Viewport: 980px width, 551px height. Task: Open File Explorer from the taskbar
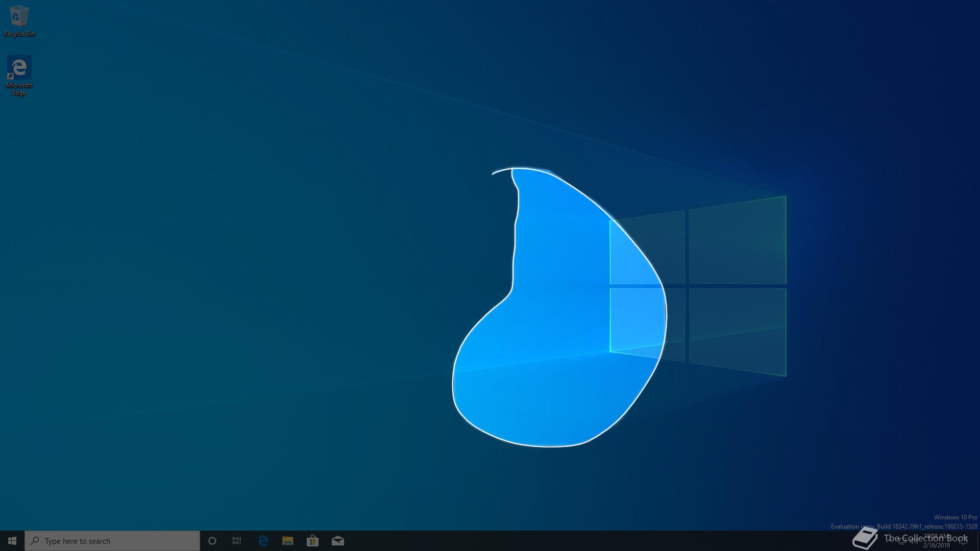pos(288,541)
